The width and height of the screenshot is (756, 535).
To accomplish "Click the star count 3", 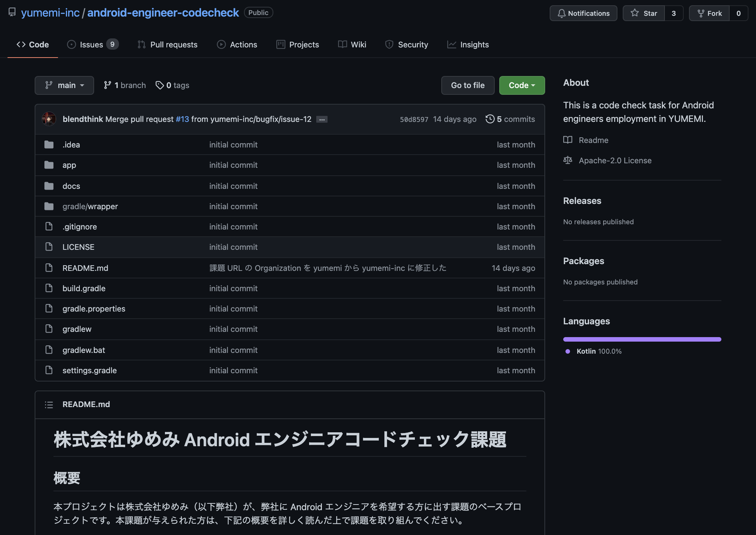I will 674,13.
